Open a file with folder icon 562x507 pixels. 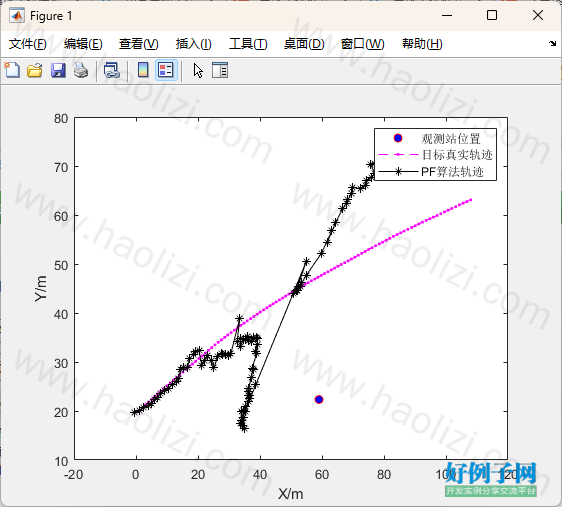pos(35,70)
